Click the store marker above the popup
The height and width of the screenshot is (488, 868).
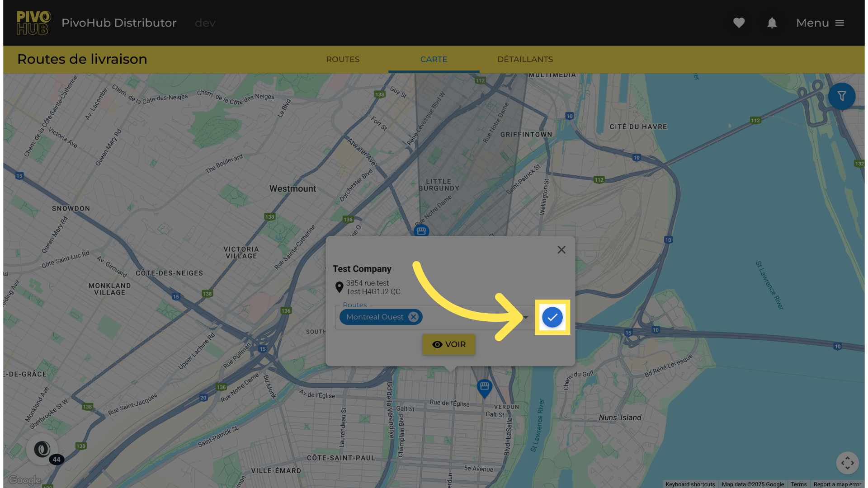[x=421, y=231]
